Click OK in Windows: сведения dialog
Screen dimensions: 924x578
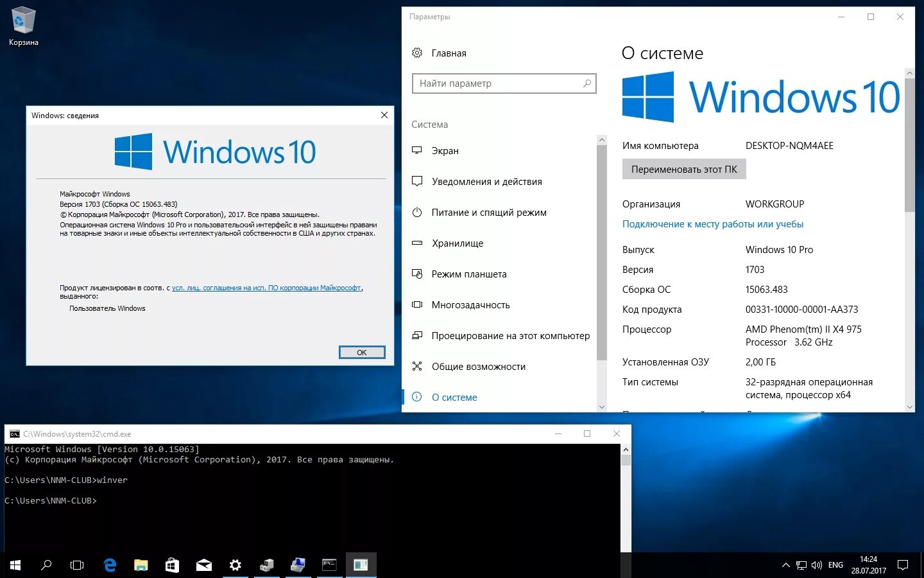(x=362, y=353)
